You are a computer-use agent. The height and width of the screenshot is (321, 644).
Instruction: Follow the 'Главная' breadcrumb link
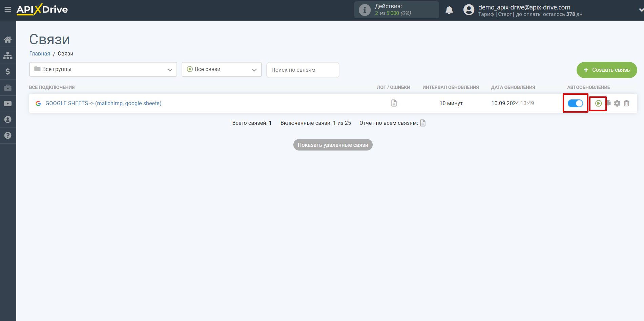(40, 53)
